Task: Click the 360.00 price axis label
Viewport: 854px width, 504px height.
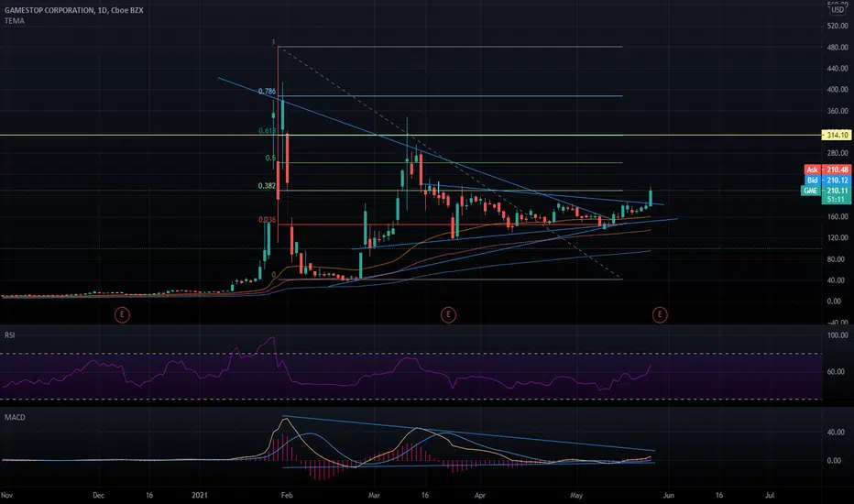Action: click(x=838, y=111)
